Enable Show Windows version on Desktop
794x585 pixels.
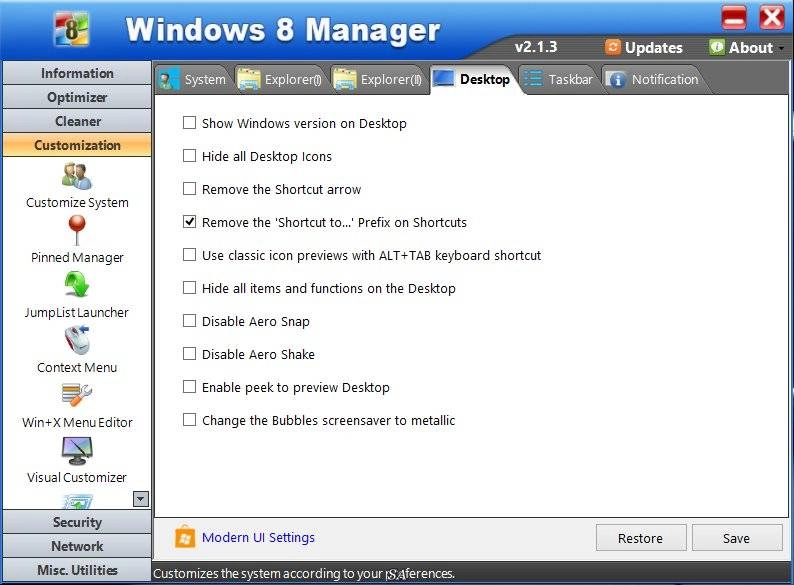tap(189, 123)
